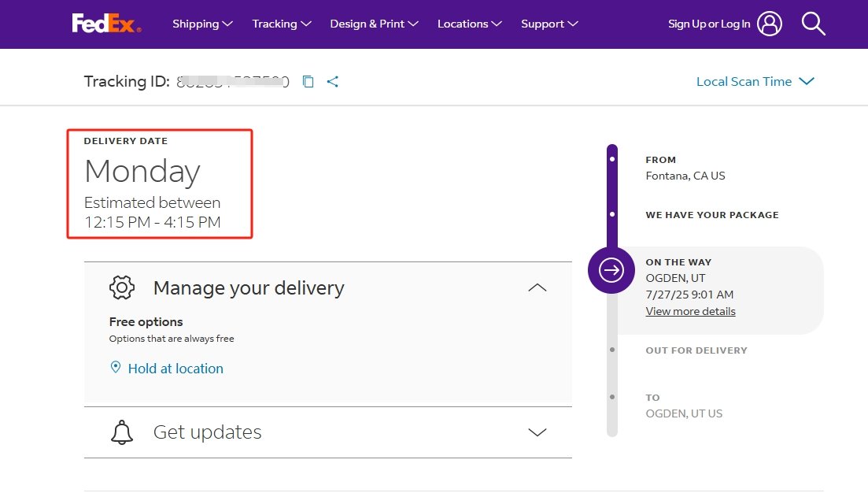868x493 pixels.
Task: Open the search magnifier icon
Action: pos(813,24)
